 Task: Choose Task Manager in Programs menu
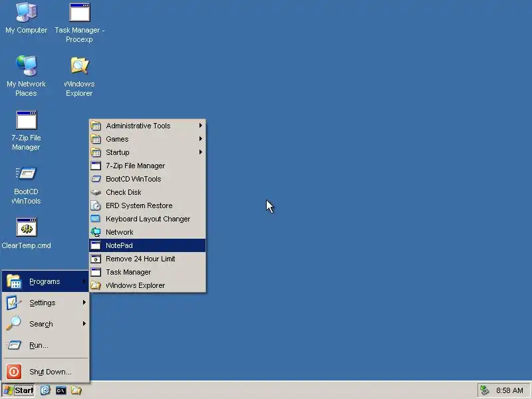tap(147, 272)
